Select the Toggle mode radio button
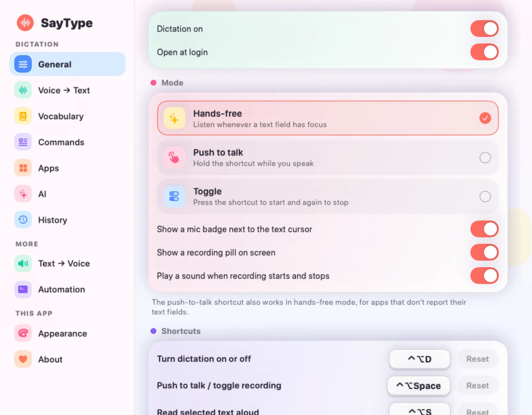 coord(485,196)
